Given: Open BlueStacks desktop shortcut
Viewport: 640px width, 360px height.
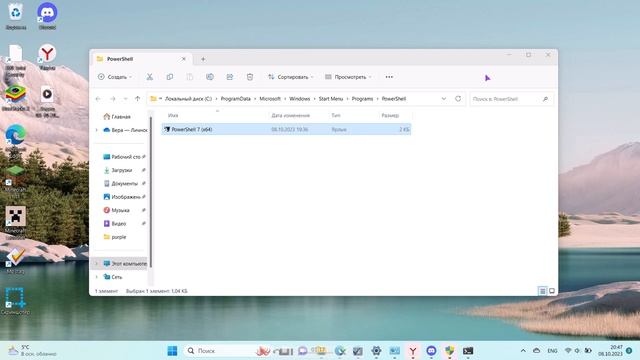Looking at the screenshot, I should (16, 98).
